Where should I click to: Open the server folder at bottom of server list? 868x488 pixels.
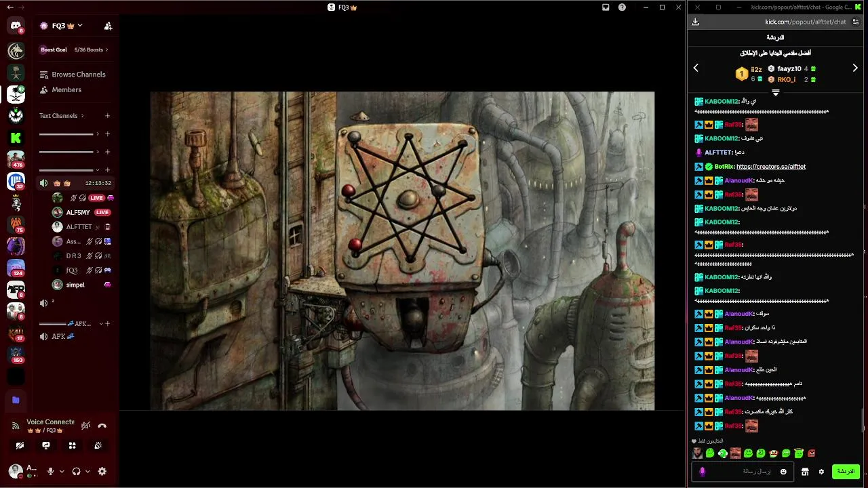coord(16,400)
